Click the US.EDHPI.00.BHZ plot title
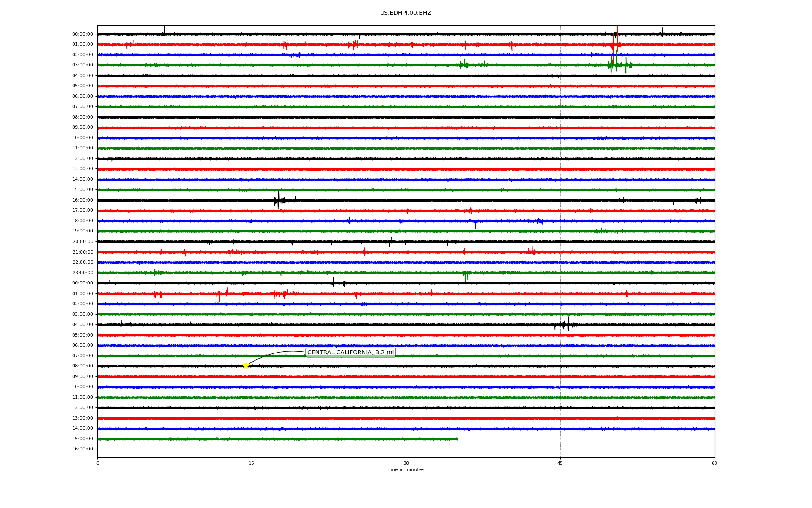The width and height of the screenshot is (812, 508). pos(405,13)
